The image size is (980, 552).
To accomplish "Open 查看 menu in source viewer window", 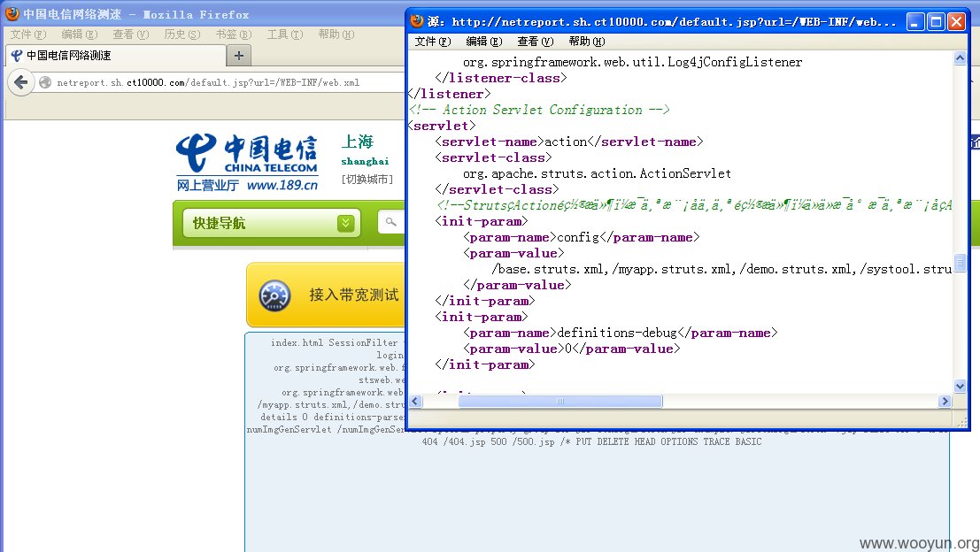I will tap(535, 42).
